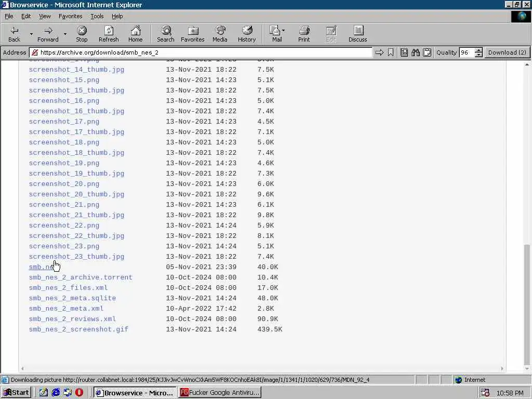
Task: Click the page horizontal scroll right arrow
Action: point(502,368)
